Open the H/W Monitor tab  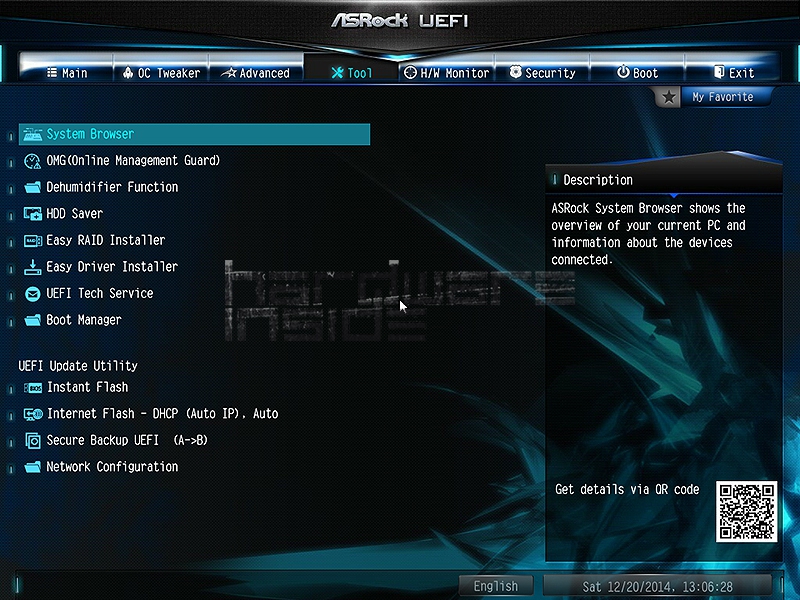pyautogui.click(x=446, y=73)
